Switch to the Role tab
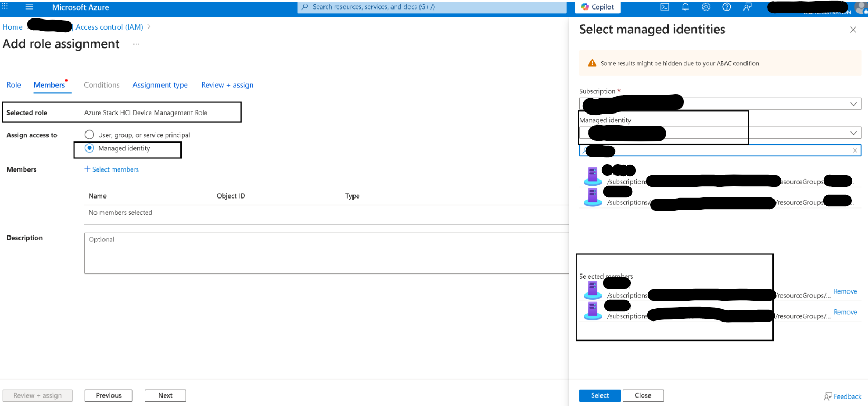This screenshot has height=406, width=868. tap(14, 85)
